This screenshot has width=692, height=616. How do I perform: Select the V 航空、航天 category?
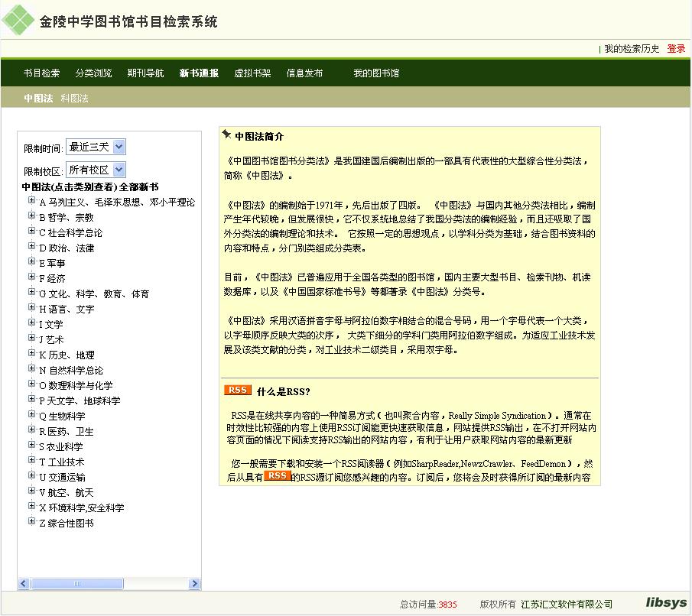tap(67, 492)
